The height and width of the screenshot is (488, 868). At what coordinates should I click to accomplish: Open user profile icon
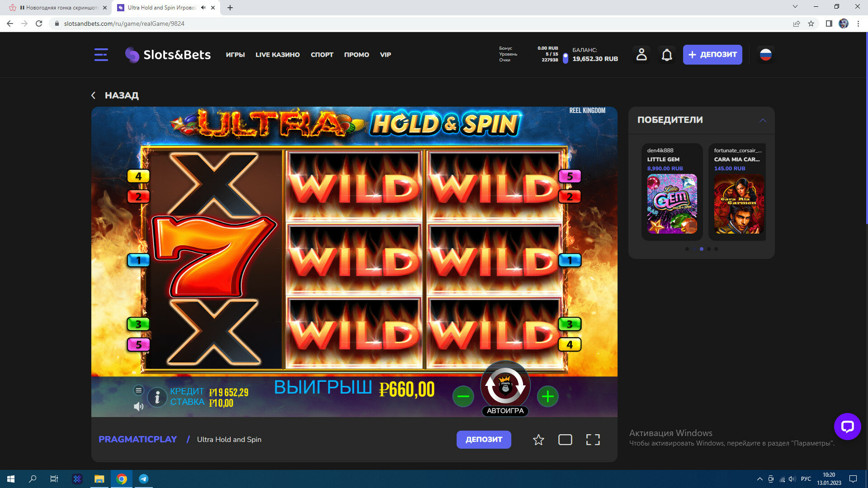point(641,55)
